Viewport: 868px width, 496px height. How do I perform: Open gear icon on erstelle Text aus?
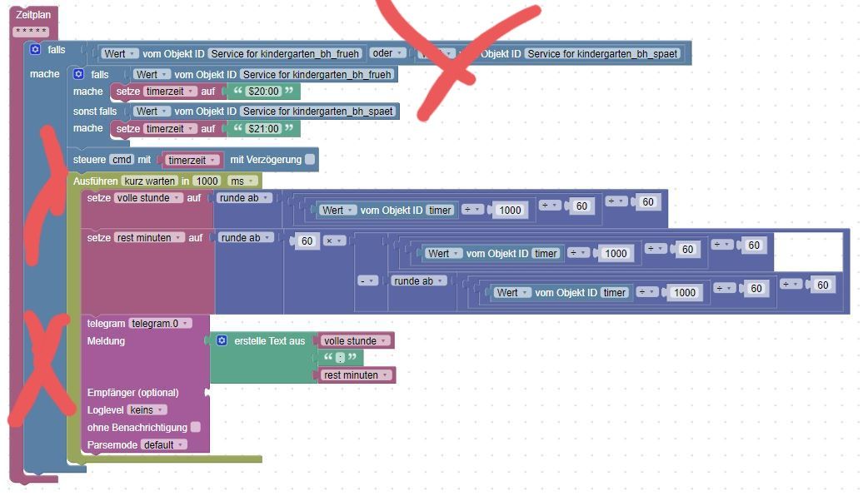222,340
